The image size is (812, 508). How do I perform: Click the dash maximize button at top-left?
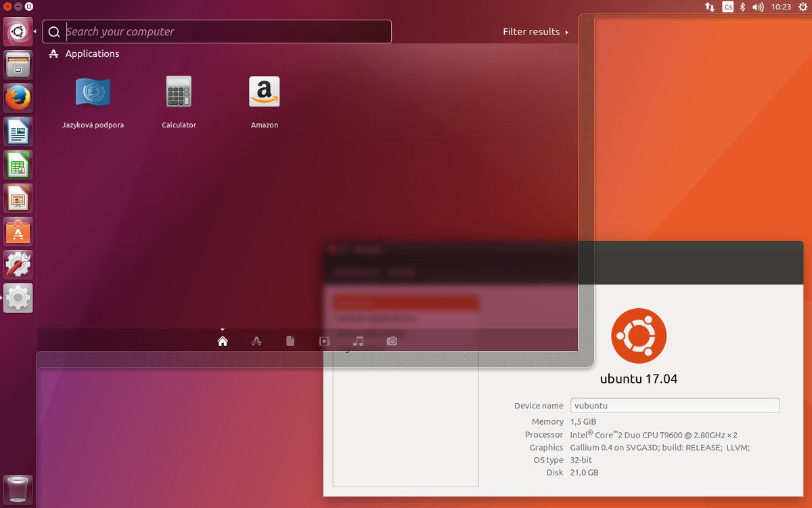[29, 7]
